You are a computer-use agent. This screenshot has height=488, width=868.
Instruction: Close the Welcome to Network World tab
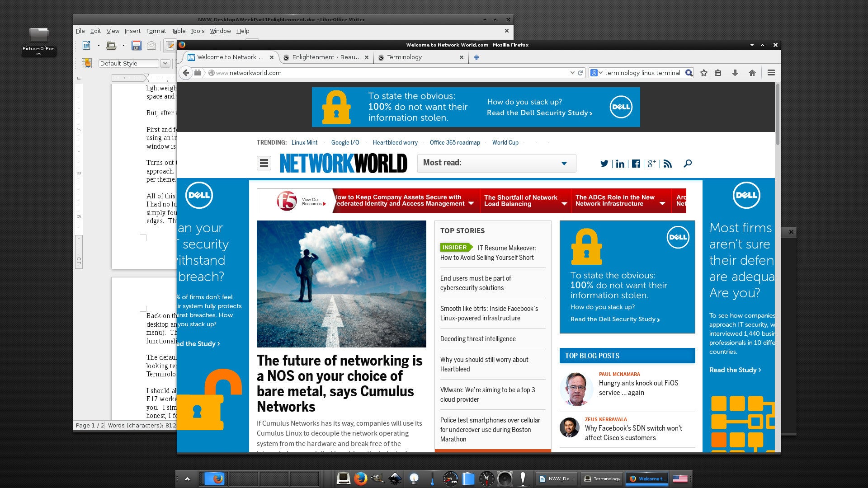tap(272, 57)
